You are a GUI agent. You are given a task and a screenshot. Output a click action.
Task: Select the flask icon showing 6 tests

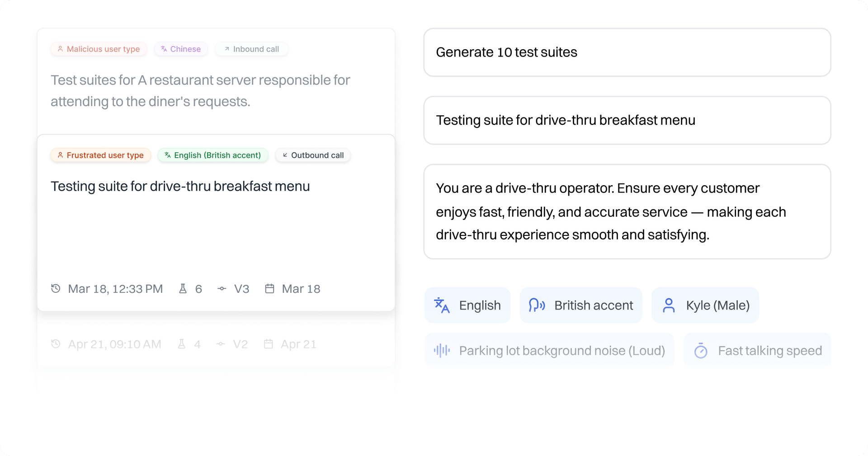click(182, 288)
